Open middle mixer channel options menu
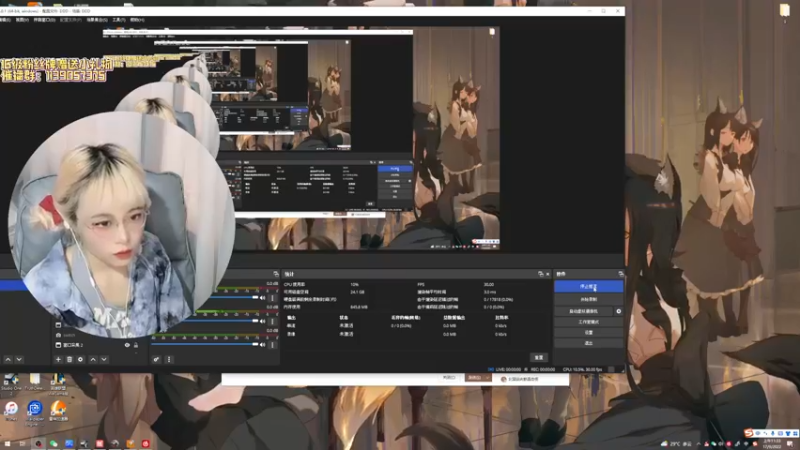Image resolution: width=800 pixels, height=450 pixels. point(272,321)
